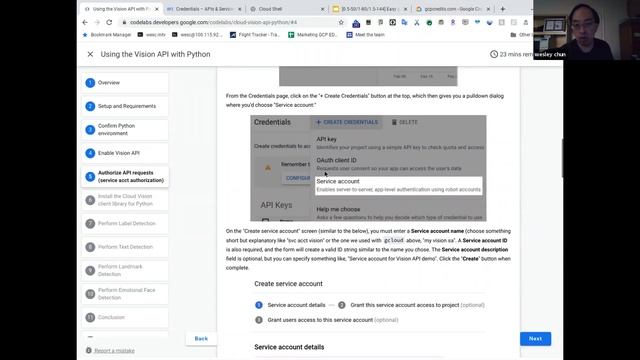Open step 10 Perform Emotional Face Detection
This screenshot has width=640, height=360.
click(x=125, y=294)
